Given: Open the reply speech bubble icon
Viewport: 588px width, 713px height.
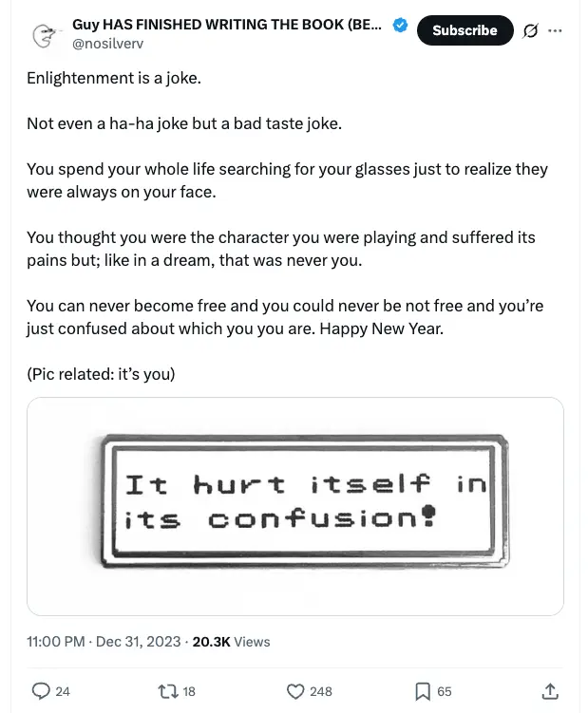Looking at the screenshot, I should [41, 691].
